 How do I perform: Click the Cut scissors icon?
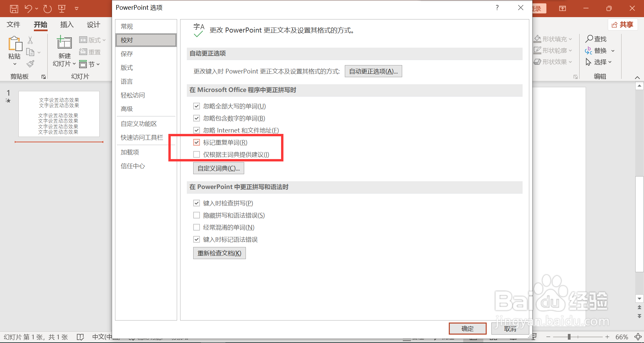30,40
